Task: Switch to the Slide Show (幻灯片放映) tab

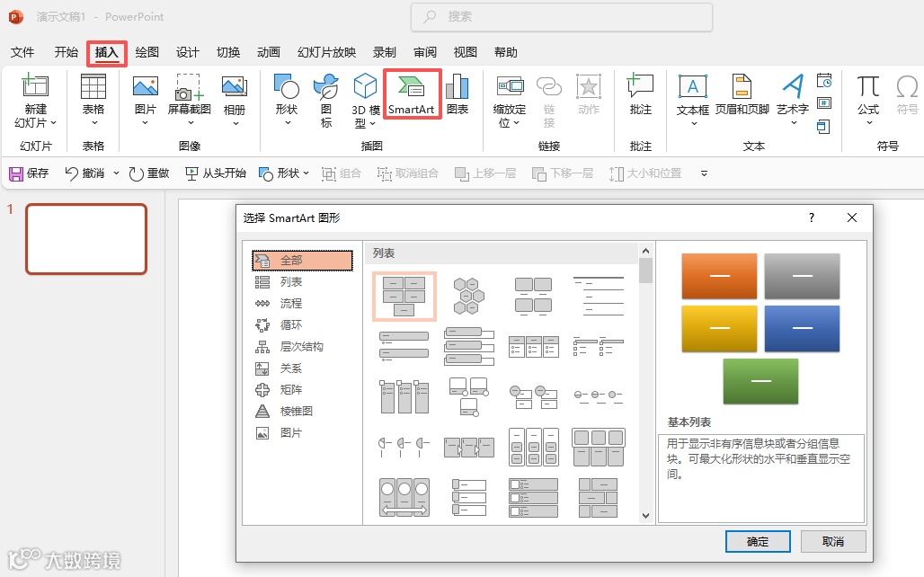Action: (x=326, y=52)
